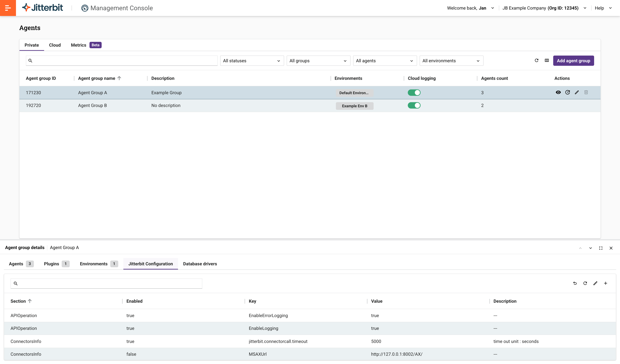Viewport: 620px width, 364px height.
Task: Click the Management Console gauge icon
Action: pos(85,8)
